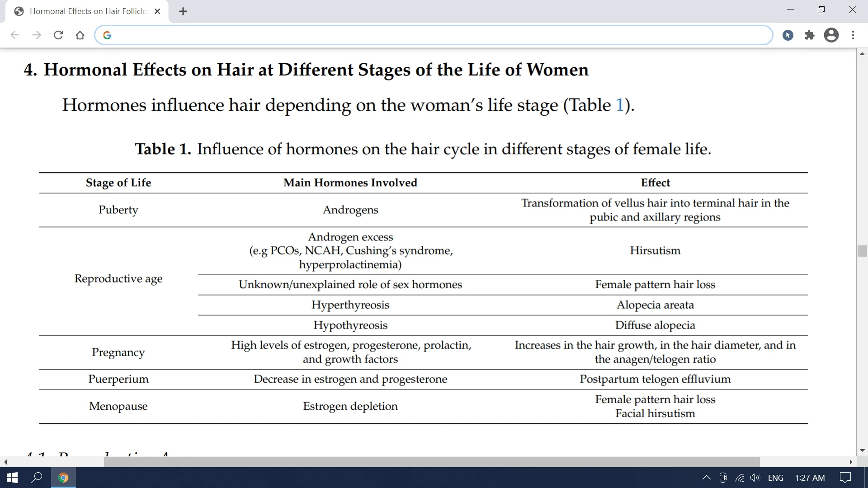Minimize the Chrome window
The width and height of the screenshot is (868, 488).
tap(790, 9)
